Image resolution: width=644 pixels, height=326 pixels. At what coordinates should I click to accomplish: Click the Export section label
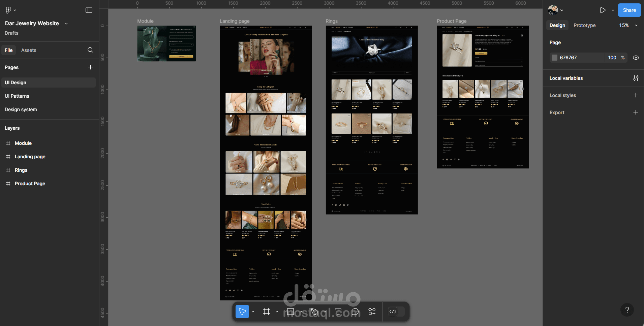click(x=557, y=112)
